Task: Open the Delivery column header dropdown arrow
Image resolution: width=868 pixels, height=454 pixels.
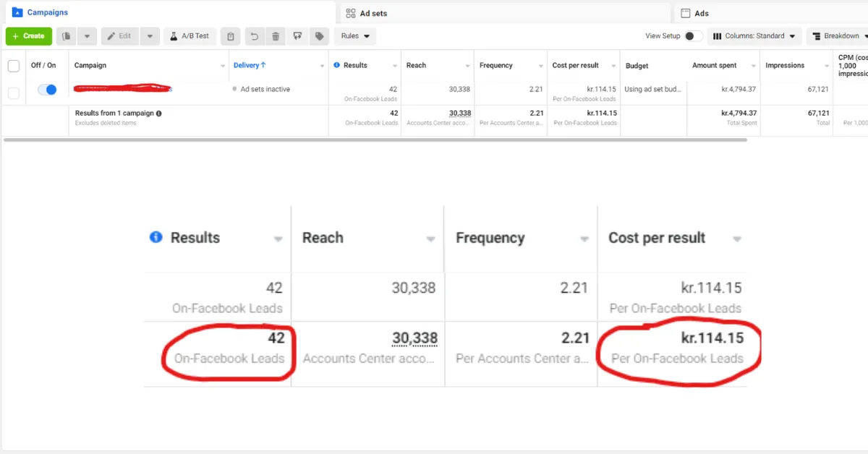Action: tap(323, 66)
